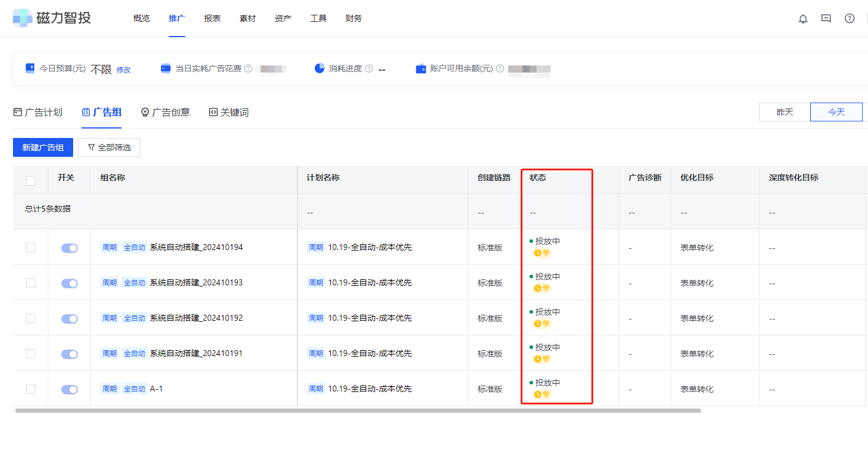Viewport: 868px width, 451px height.
Task: Click the 磁力智投 logo icon
Action: (x=22, y=18)
